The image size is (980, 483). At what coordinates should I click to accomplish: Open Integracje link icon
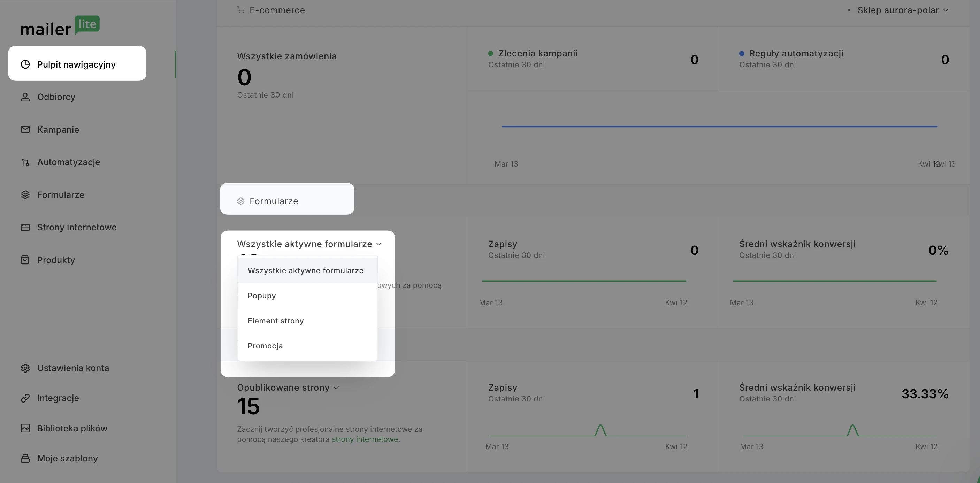click(x=25, y=398)
